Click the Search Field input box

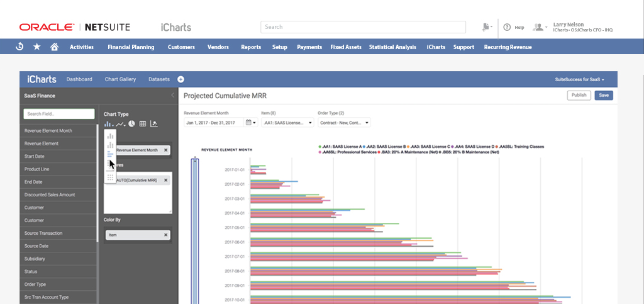(x=58, y=114)
